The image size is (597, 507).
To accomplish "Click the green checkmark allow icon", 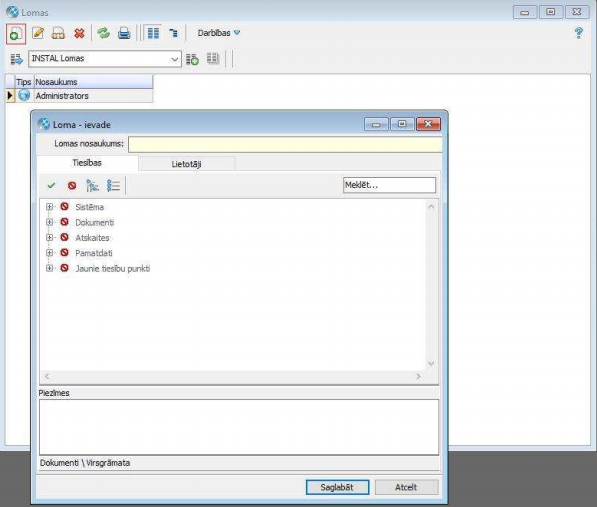I will [51, 185].
